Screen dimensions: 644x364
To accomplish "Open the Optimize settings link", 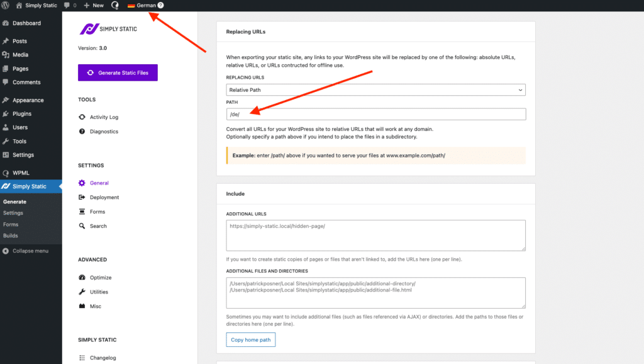I will click(x=101, y=278).
